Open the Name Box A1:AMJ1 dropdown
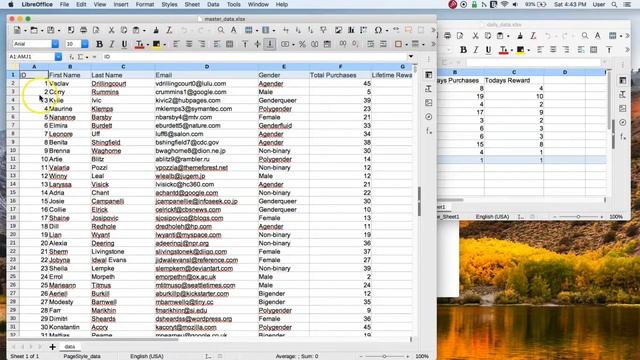 coord(58,57)
